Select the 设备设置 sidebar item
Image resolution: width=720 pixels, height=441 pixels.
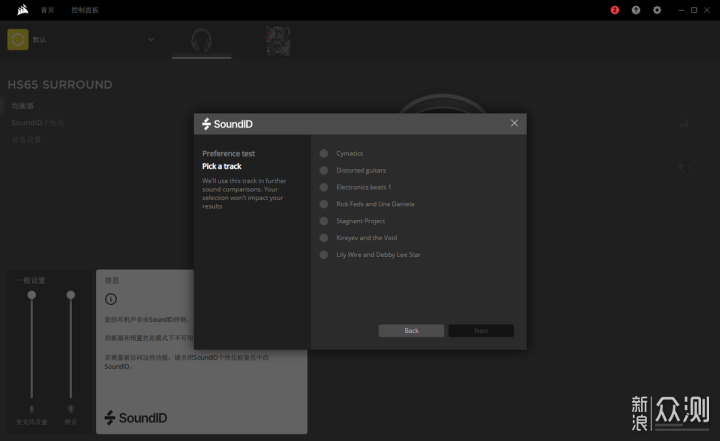coord(26,140)
